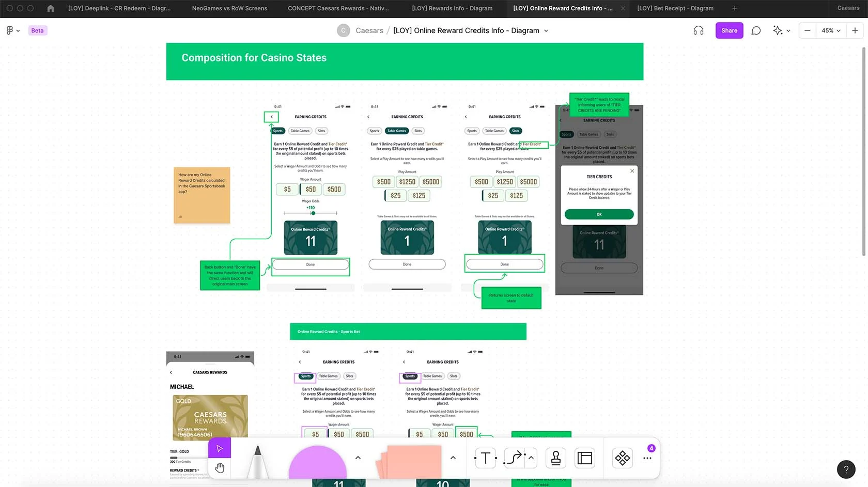Viewport: 868px width, 487px height.
Task: Switch to the Rewards Info - Diagram tab
Action: click(452, 8)
